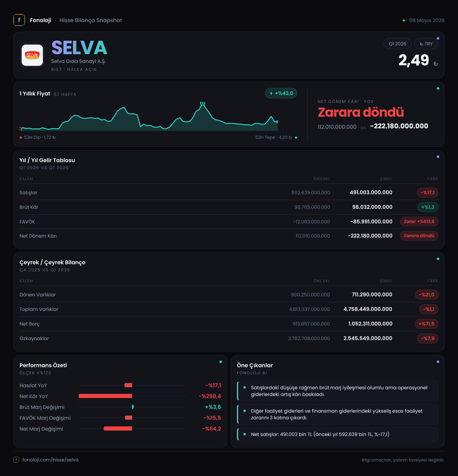Click the Dönen Varlıklar current value 711.290.000.000
This screenshot has width=458, height=476.
(x=372, y=294)
